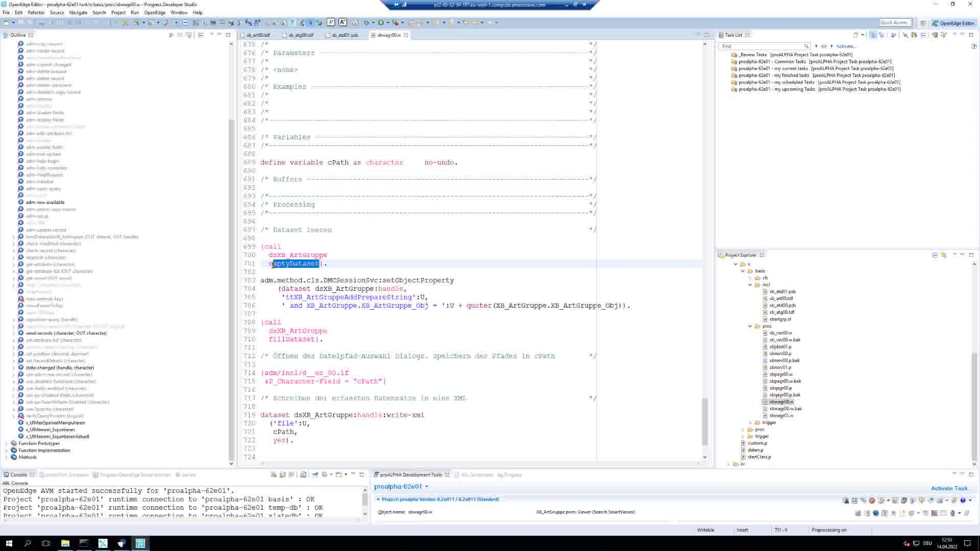Open the OpenEdge menu

click(x=155, y=12)
